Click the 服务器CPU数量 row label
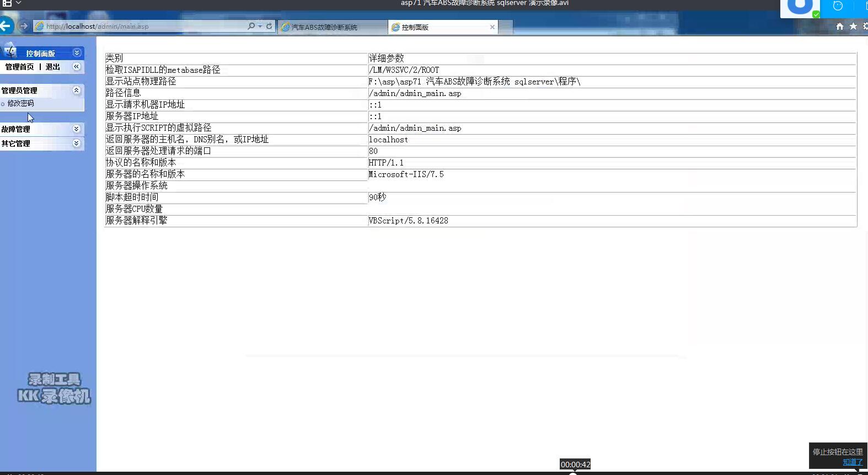868x475 pixels. coord(134,209)
